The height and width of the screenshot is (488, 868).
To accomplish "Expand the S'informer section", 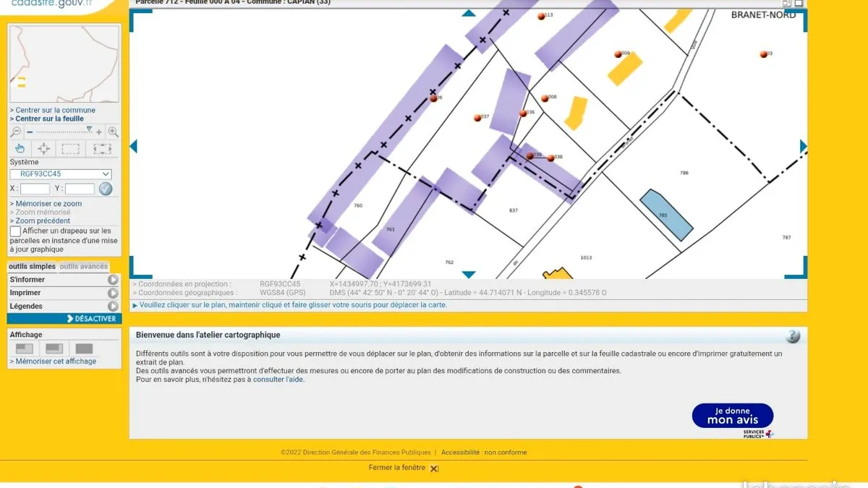I will (64, 280).
